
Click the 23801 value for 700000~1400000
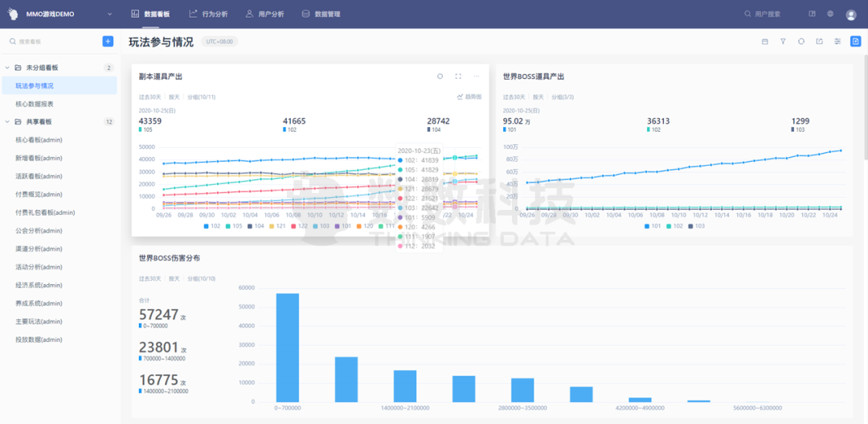pyautogui.click(x=158, y=348)
